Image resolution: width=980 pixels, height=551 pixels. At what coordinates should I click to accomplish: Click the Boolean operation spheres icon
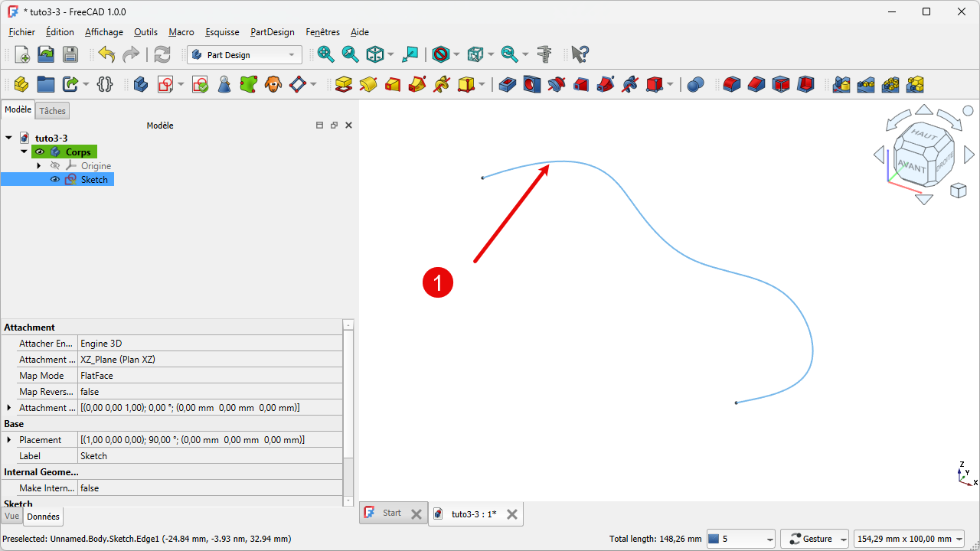695,84
